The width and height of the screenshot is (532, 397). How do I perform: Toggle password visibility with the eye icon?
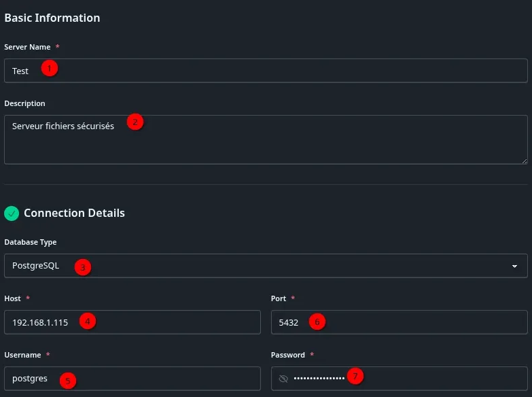[283, 379]
